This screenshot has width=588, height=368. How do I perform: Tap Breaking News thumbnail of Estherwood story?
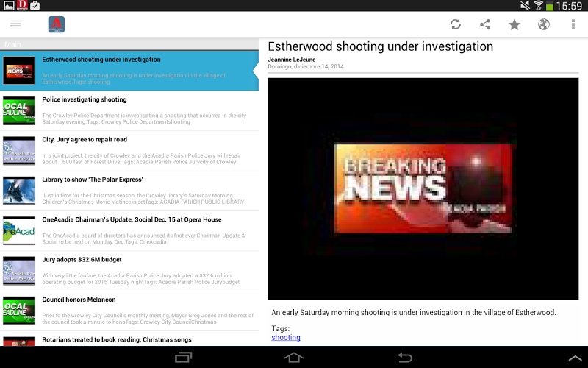point(19,71)
